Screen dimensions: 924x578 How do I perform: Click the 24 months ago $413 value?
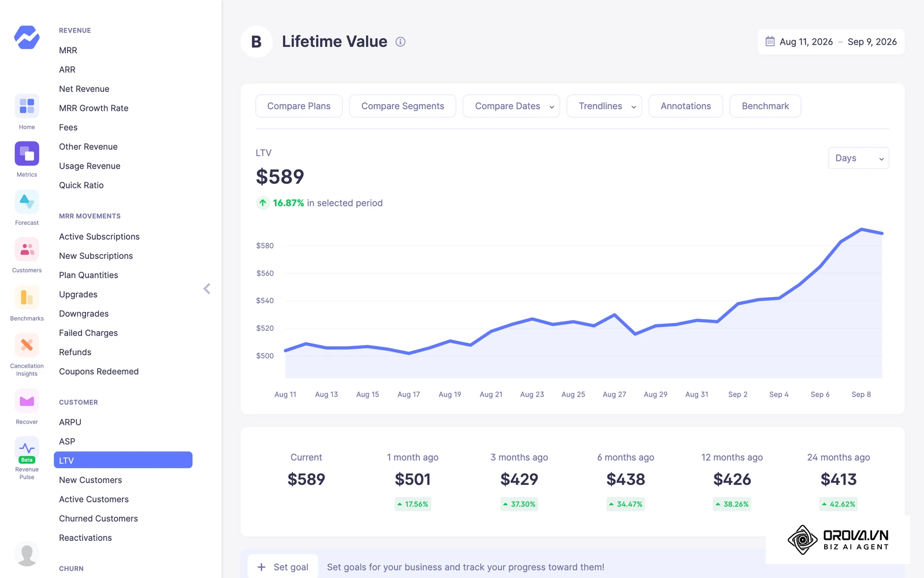pyautogui.click(x=839, y=479)
